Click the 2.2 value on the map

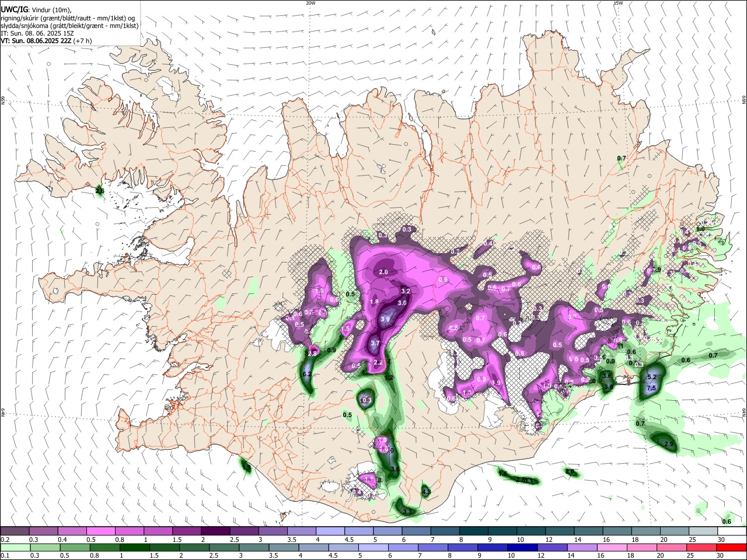[378, 363]
